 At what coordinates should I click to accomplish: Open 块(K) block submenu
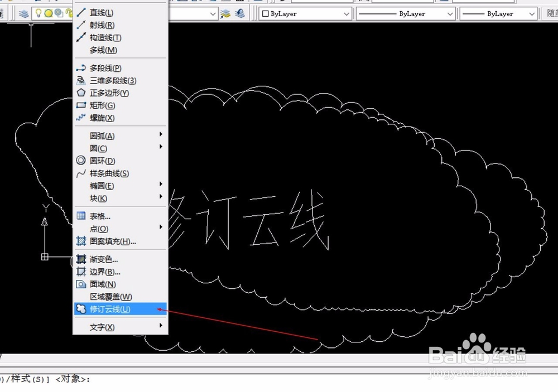click(121, 198)
